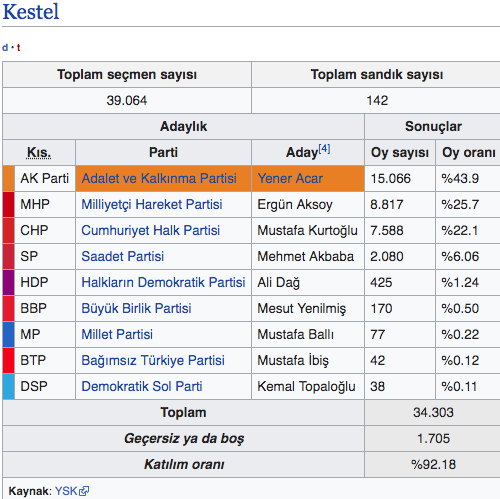Open the Saadet Partisi link
Screen dimensions: 500x499
123,256
